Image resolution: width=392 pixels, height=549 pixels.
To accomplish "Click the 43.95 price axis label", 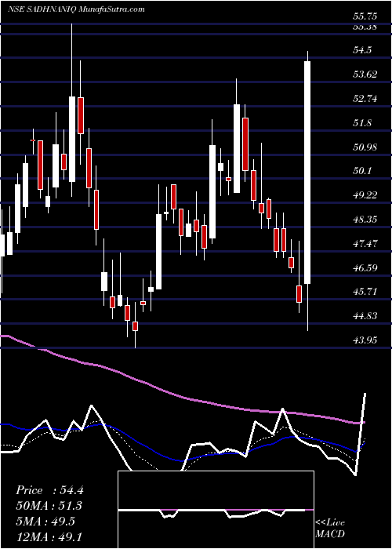I will [365, 340].
